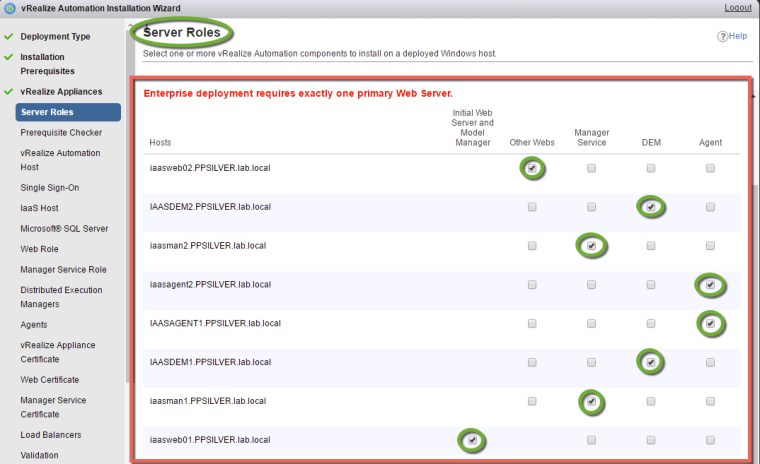The width and height of the screenshot is (760, 464).
Task: Click the vRealize Automation logo icon
Action: [10, 8]
